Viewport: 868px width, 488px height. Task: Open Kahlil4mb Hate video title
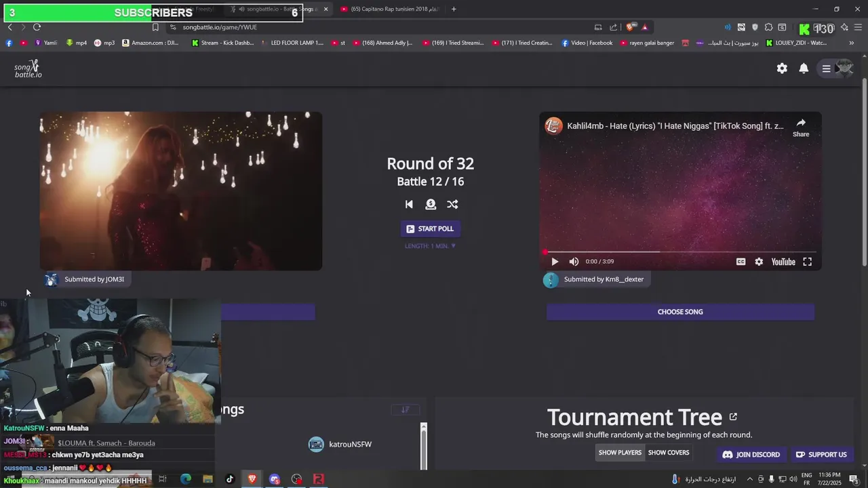click(675, 126)
